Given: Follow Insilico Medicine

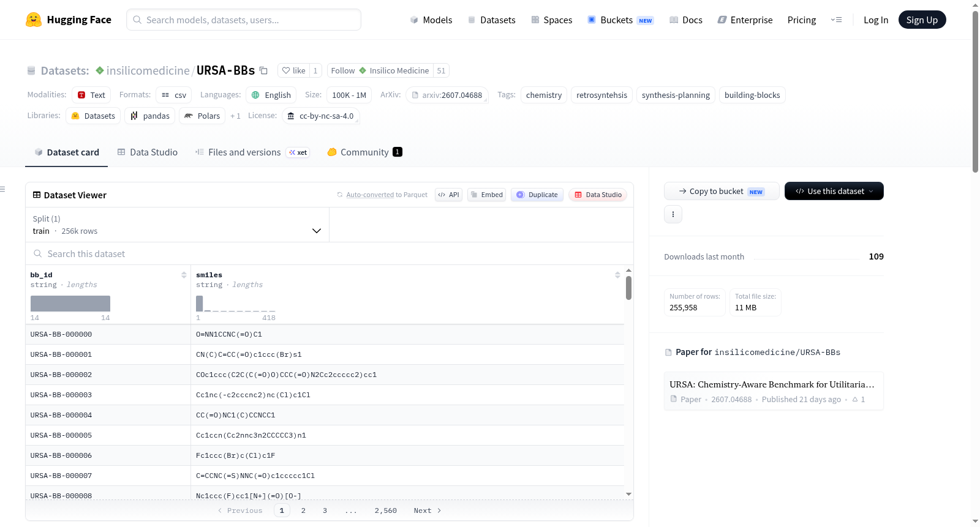Looking at the screenshot, I should pos(380,70).
